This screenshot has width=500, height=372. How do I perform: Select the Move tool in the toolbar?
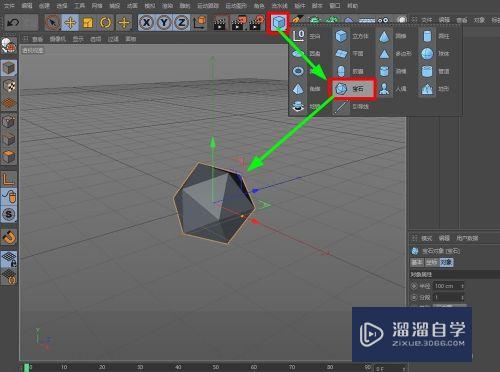point(70,23)
